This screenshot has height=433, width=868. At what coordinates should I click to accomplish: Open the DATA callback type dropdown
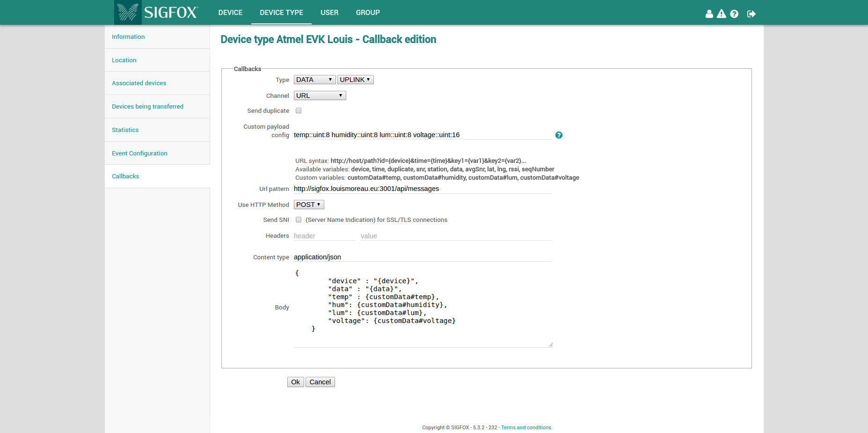pyautogui.click(x=314, y=80)
